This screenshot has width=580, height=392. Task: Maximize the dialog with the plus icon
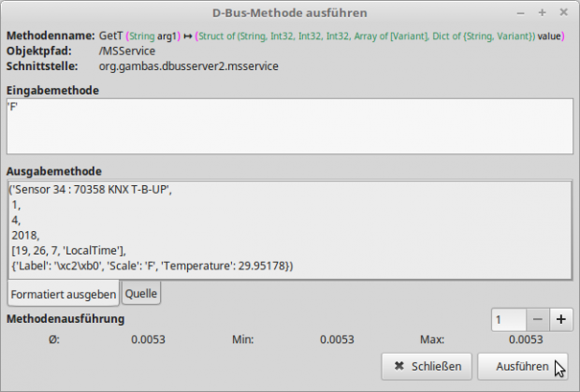[x=542, y=13]
